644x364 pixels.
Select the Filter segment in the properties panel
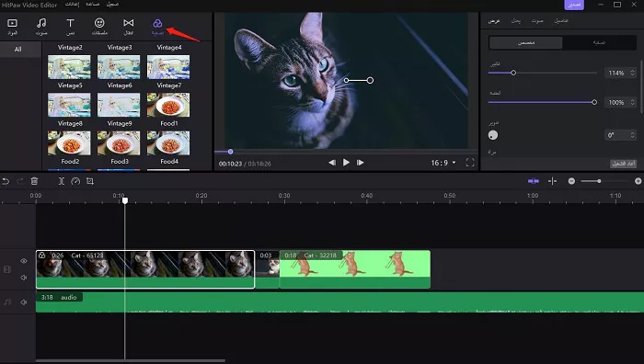click(599, 42)
